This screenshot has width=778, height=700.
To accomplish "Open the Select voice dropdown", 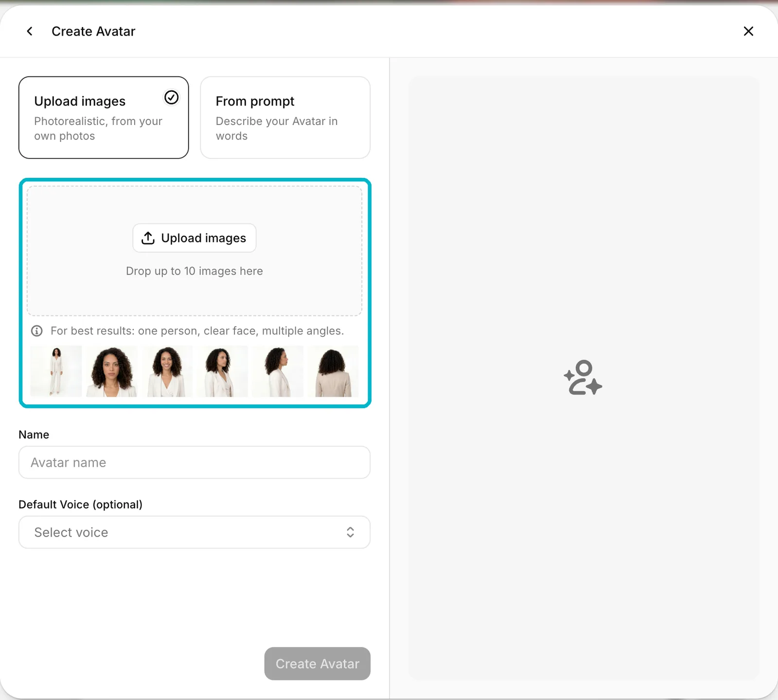I will point(194,532).
